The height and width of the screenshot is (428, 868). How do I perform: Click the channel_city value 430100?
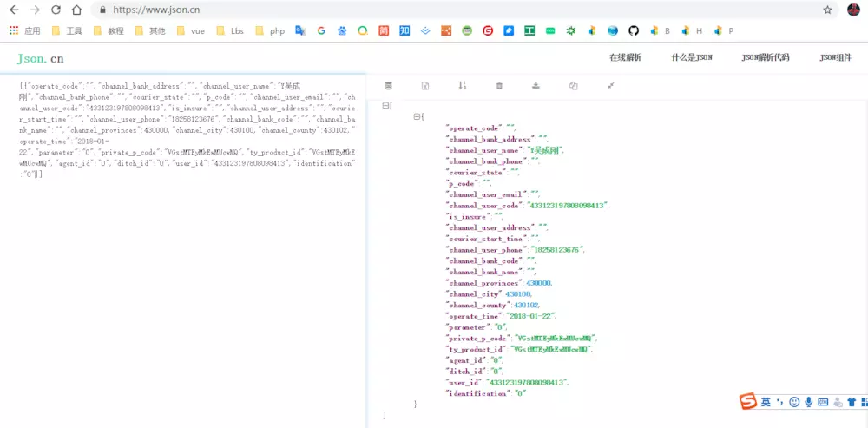[x=518, y=294]
